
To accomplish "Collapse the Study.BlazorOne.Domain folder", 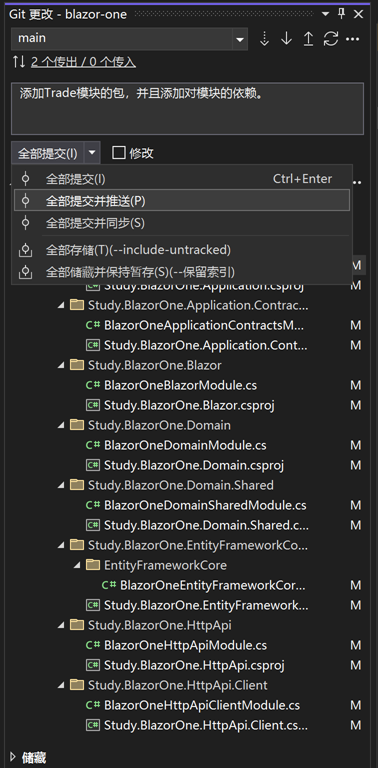I will point(61,425).
